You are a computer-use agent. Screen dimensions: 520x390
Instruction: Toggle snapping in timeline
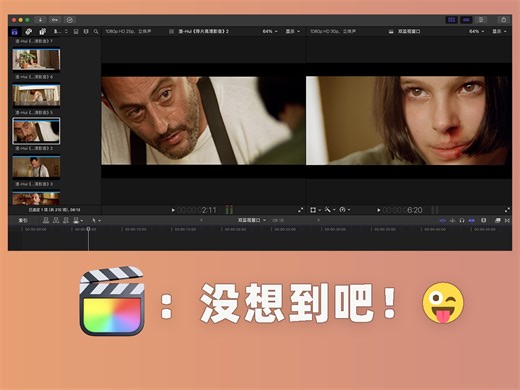472,220
